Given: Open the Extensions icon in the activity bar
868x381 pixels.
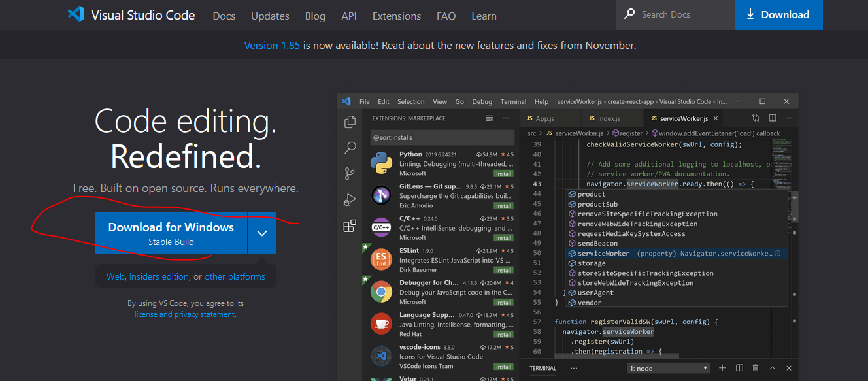Looking at the screenshot, I should 350,226.
